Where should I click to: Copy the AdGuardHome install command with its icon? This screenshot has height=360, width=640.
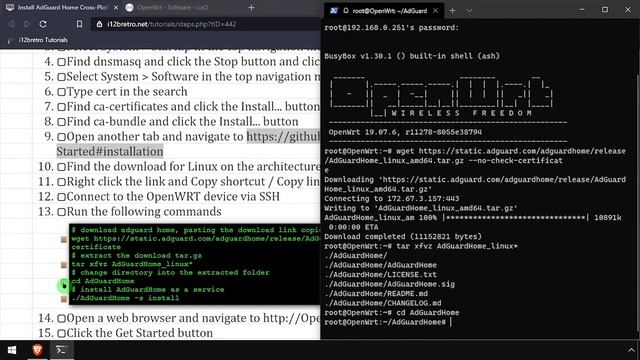point(64,299)
